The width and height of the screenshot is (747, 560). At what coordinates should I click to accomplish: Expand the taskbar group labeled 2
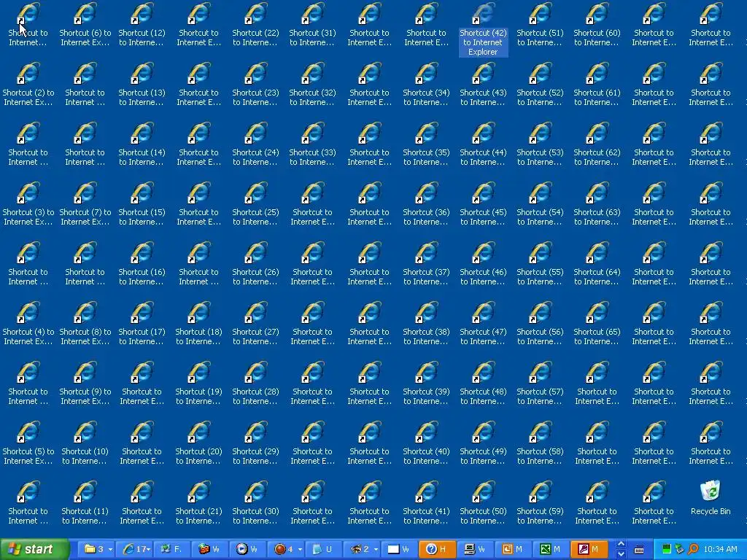(x=363, y=549)
